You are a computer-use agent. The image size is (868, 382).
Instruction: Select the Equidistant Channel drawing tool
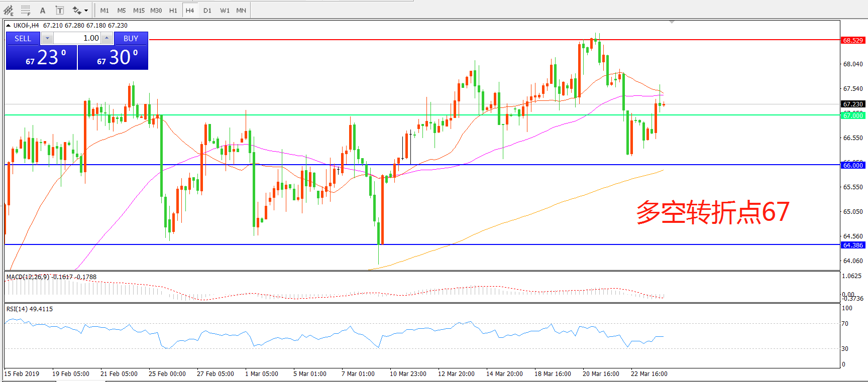coord(9,10)
